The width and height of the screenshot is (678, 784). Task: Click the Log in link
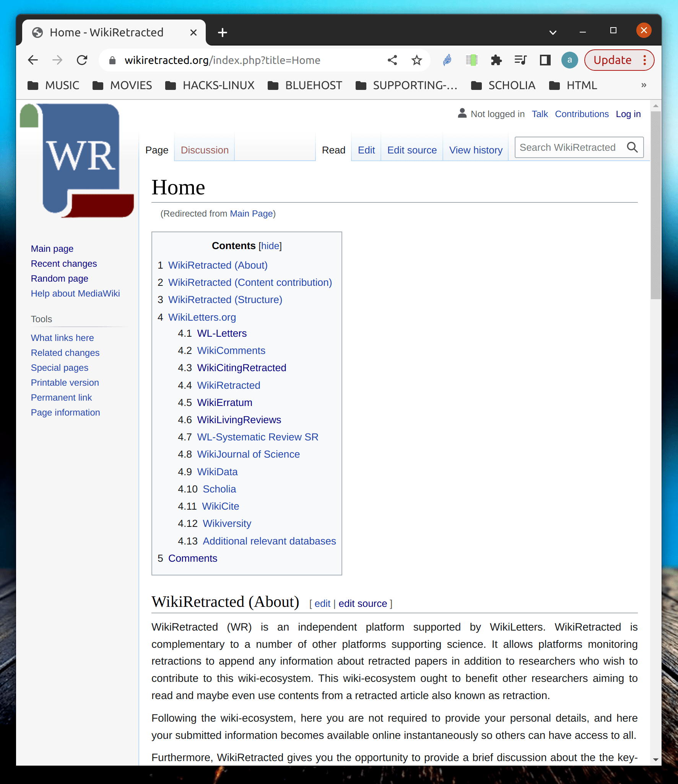coord(628,114)
